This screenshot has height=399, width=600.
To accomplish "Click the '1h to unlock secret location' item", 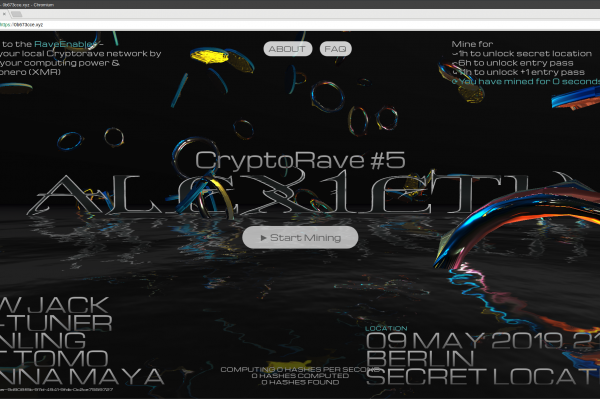I will [525, 54].
